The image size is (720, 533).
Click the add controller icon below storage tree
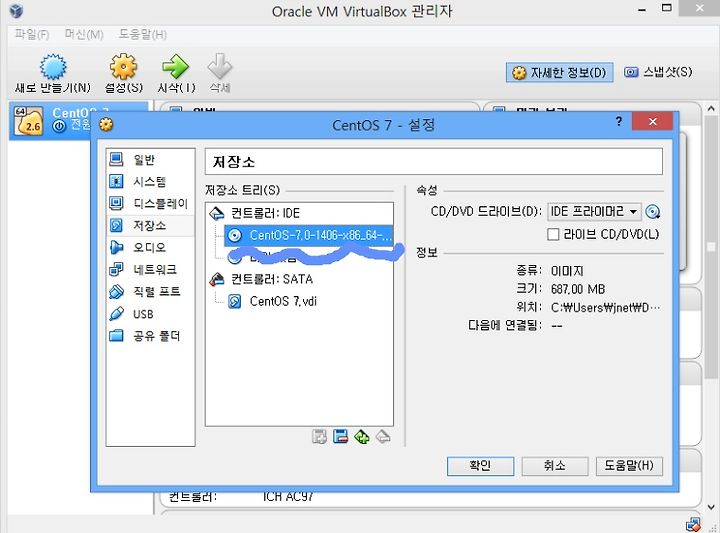click(362, 436)
